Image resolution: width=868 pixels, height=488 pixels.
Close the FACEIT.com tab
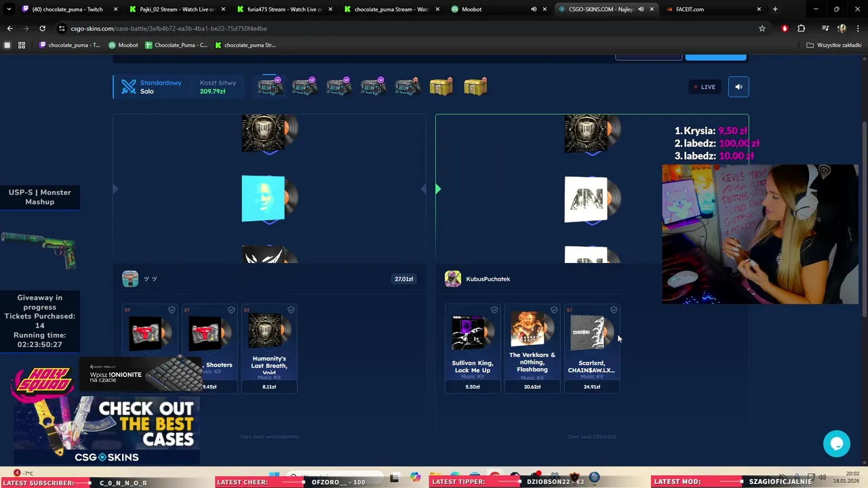pos(759,9)
